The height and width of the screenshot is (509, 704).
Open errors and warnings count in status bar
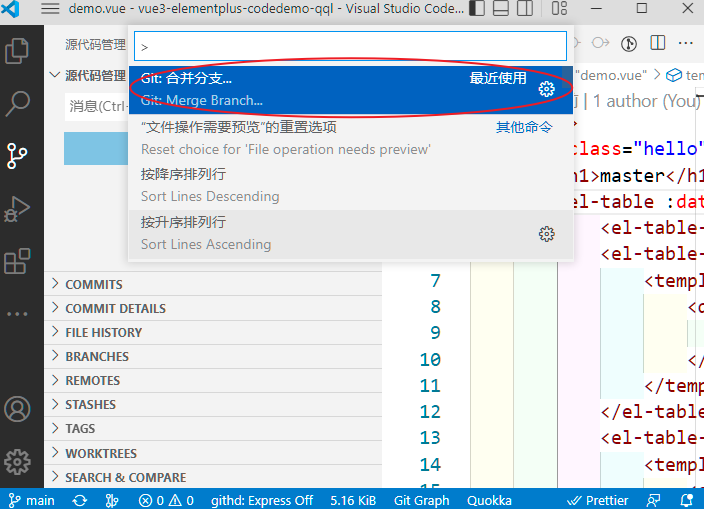166,500
